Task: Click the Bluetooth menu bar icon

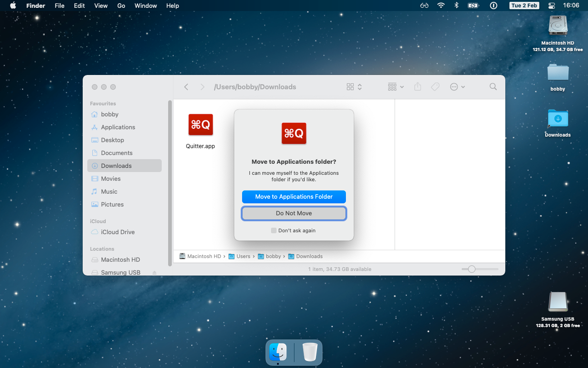Action: (456, 6)
